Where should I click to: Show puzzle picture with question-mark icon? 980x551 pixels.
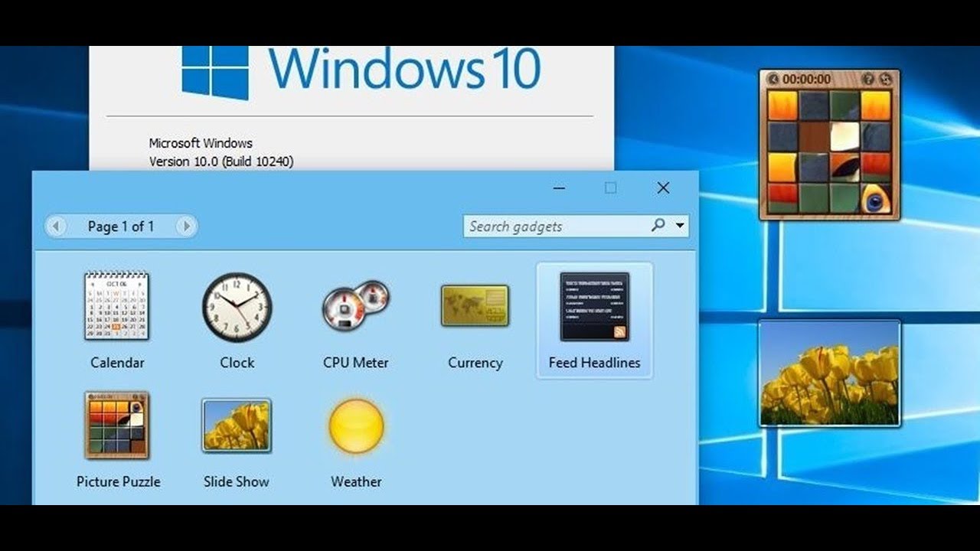pos(868,79)
